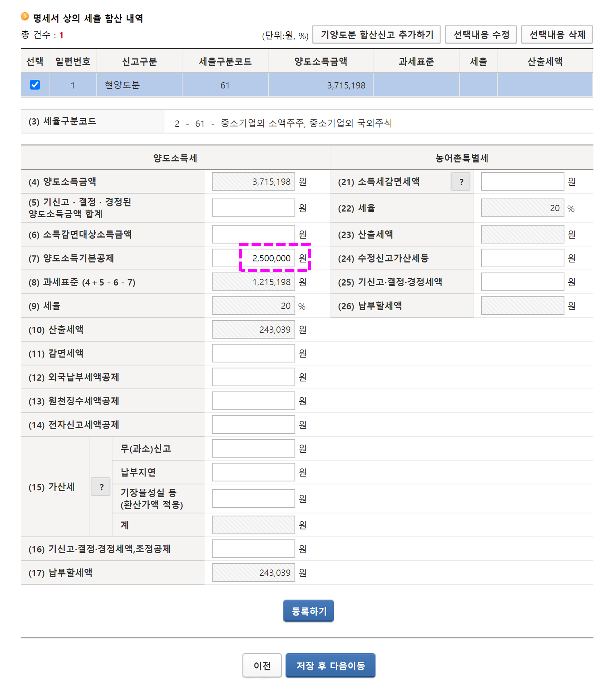This screenshot has width=599, height=700.
Task: Click the 세율구분코드 column header
Action: (225, 61)
